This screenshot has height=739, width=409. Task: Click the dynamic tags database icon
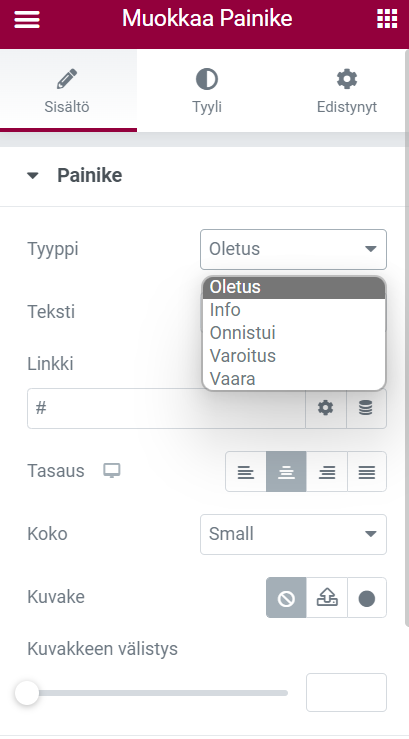pyautogui.click(x=366, y=408)
